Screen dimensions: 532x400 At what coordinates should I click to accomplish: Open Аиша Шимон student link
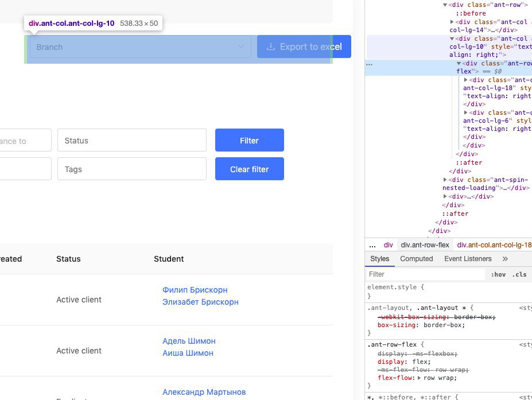click(x=188, y=353)
